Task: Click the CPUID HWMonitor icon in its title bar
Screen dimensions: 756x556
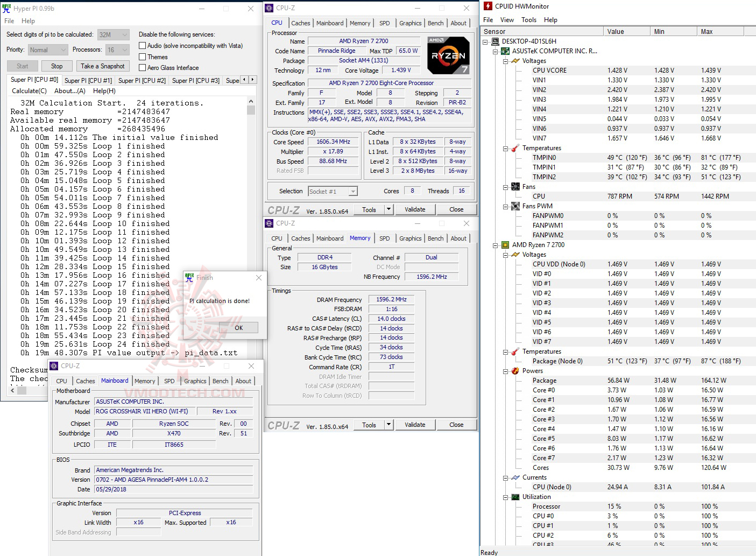Action: coord(487,6)
